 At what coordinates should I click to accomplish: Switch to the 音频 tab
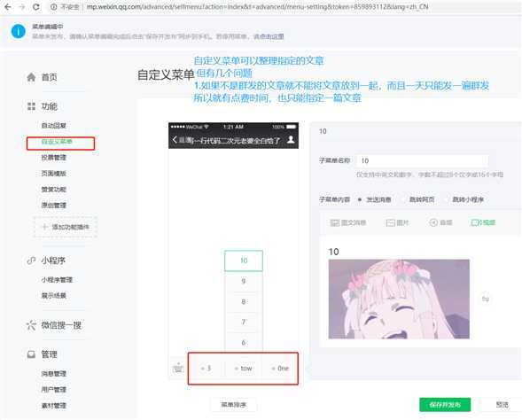pyautogui.click(x=440, y=222)
